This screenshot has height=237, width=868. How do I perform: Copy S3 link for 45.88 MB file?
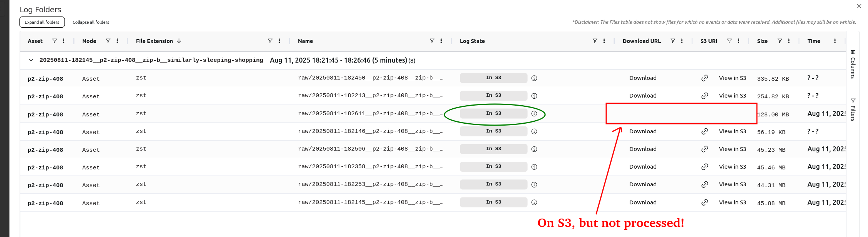(705, 202)
